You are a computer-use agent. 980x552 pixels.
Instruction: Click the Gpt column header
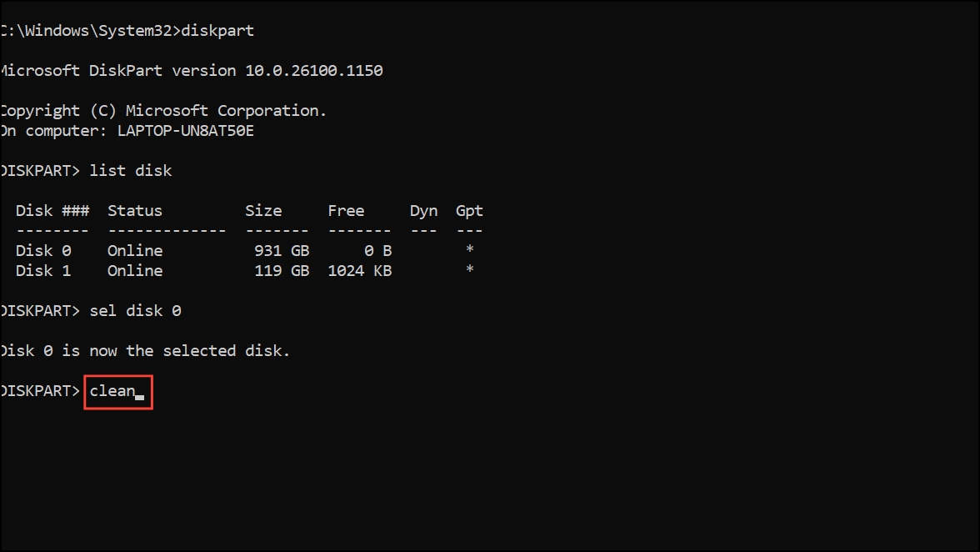click(x=469, y=211)
